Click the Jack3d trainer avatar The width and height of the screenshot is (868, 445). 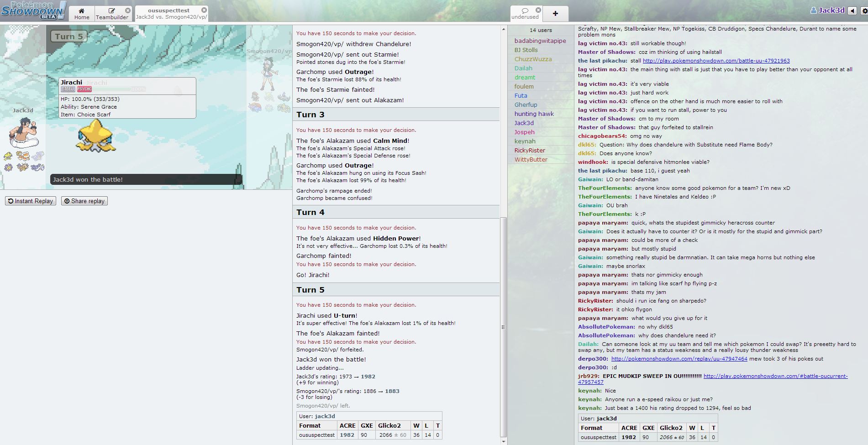tap(24, 133)
